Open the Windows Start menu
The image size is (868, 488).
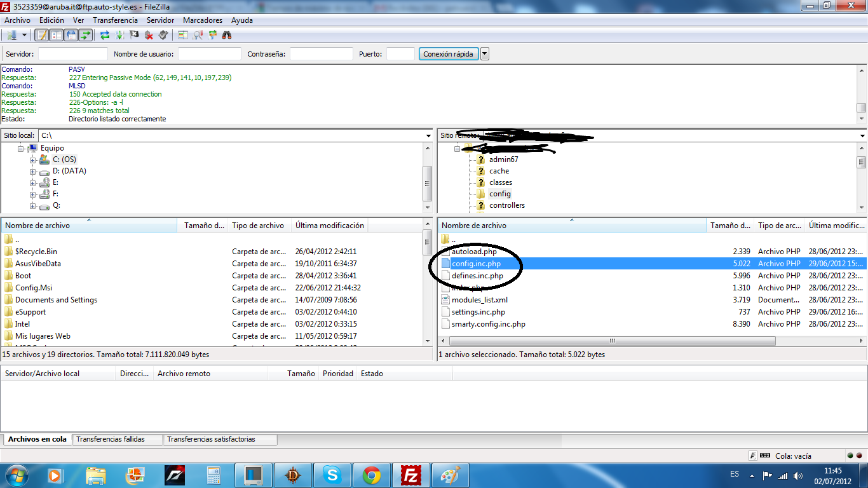15,475
